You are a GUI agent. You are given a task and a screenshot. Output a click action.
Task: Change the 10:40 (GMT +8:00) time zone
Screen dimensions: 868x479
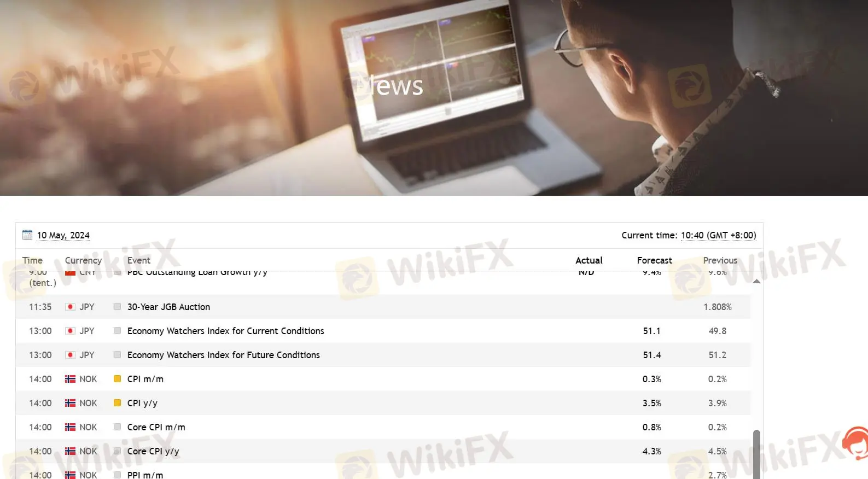(718, 235)
